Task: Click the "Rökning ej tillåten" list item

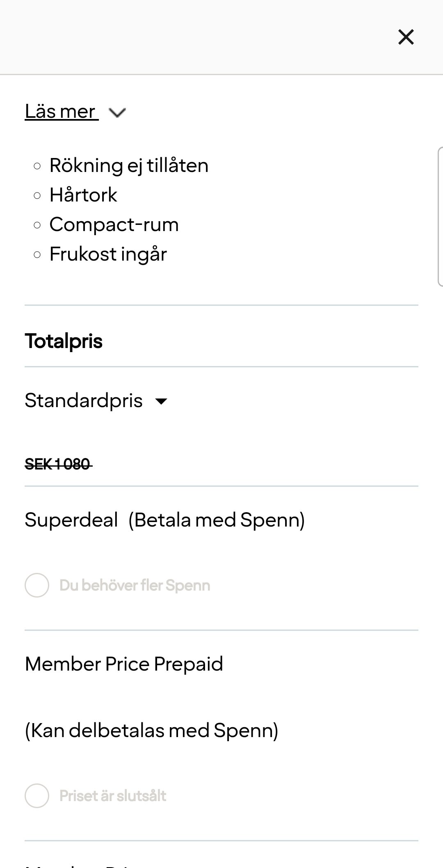Action: click(129, 165)
